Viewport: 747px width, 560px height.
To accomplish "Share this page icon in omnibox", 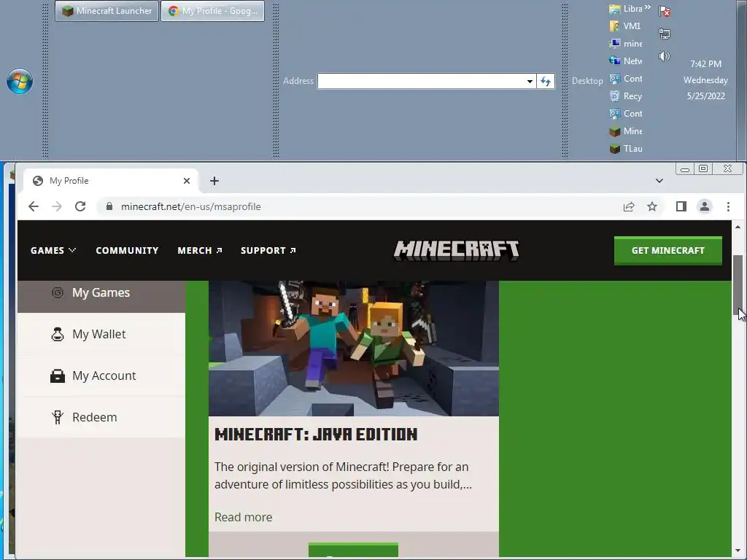I will [x=629, y=206].
